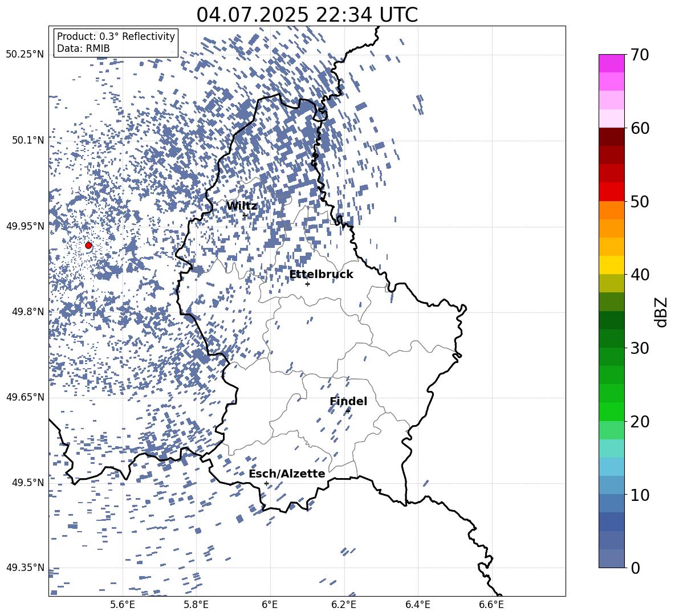The height and width of the screenshot is (616, 675).
Task: Pick the dark maroon swatch below 60
Action: 612,137
